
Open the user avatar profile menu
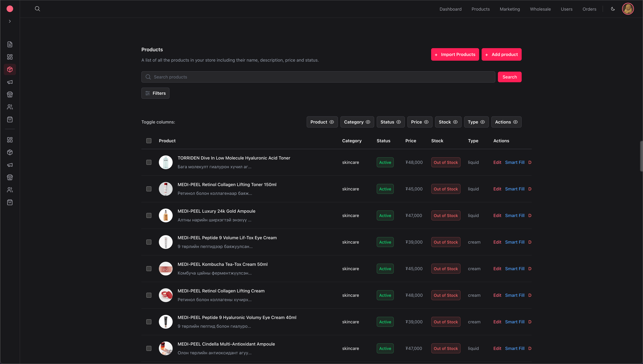[x=628, y=9]
